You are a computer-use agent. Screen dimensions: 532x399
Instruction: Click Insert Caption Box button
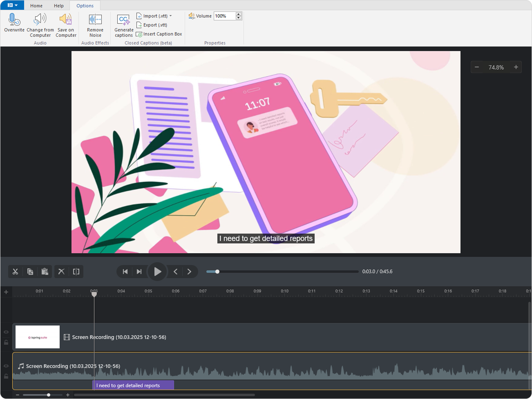159,34
